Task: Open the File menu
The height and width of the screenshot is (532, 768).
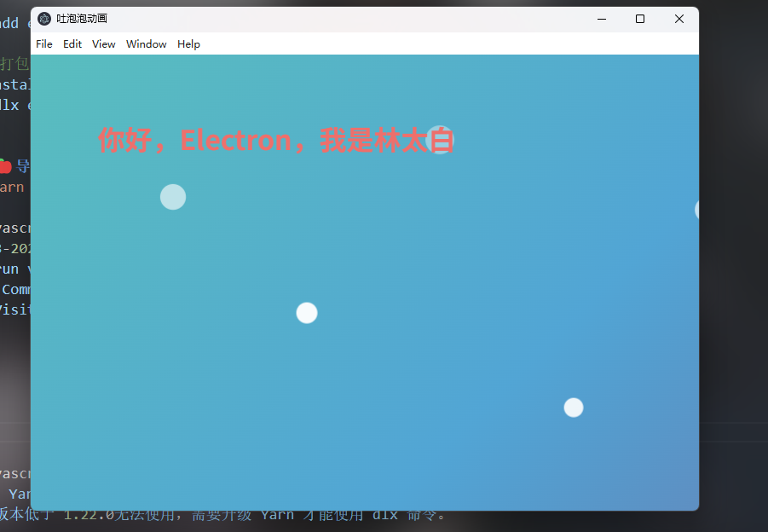Action: coord(44,44)
